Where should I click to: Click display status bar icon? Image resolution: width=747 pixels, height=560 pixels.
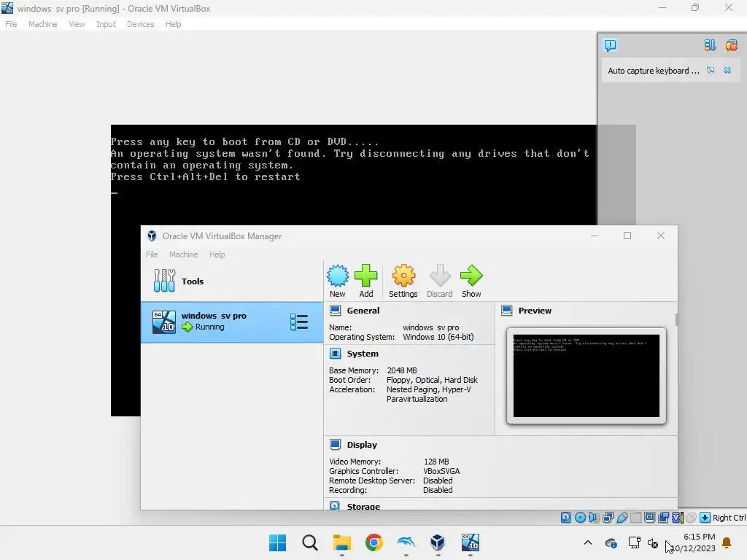(649, 517)
